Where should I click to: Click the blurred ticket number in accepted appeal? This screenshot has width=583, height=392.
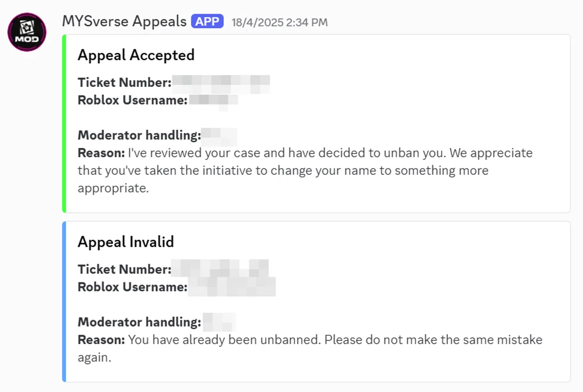click(221, 83)
